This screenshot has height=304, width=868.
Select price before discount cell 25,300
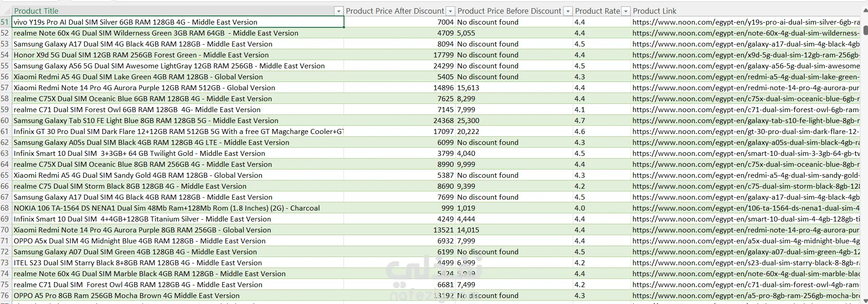tap(514, 120)
